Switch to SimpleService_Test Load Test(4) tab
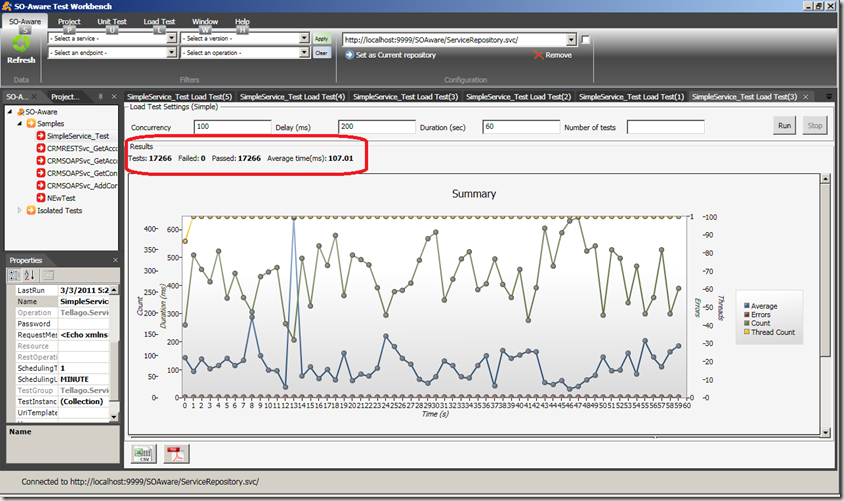844x501 pixels. [x=292, y=97]
